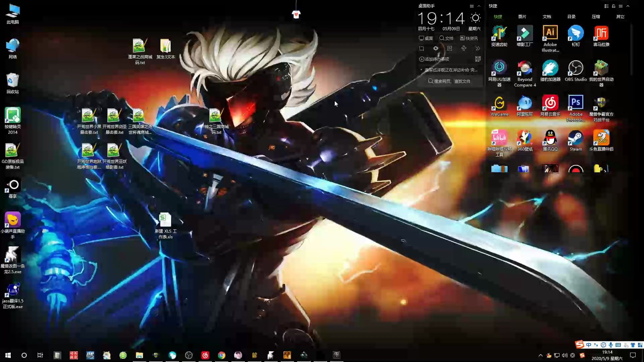Image resolution: width=644 pixels, height=362 pixels.
Task: Toggle Sogou 中 Chinese/English input mode
Action: [589, 345]
